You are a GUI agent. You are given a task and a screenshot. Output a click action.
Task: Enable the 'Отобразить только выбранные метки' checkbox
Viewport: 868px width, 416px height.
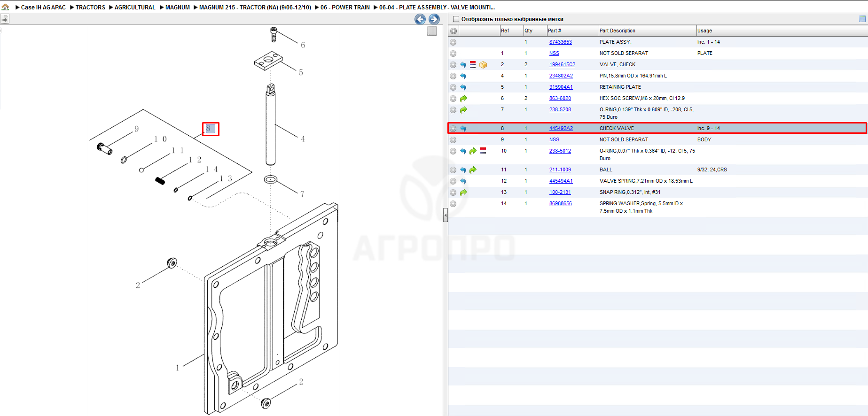pos(456,19)
